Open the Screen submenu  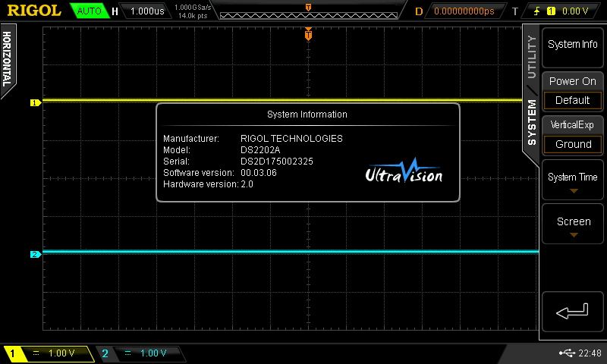coord(573,224)
